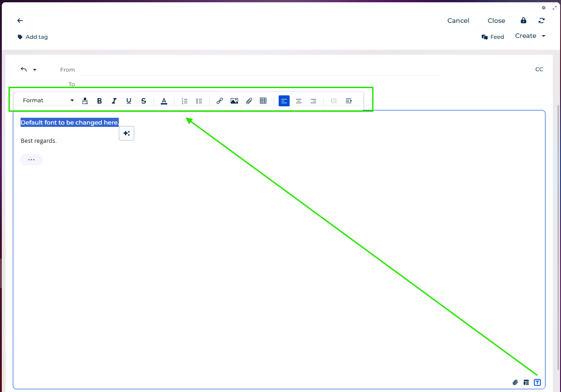The width and height of the screenshot is (561, 392).
Task: Open the AI assistant sparkle icon
Action: (127, 133)
